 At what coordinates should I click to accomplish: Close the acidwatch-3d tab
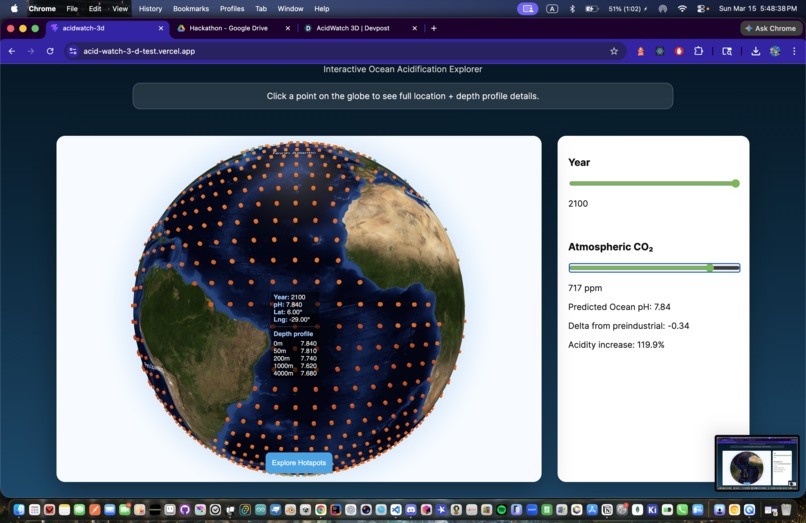coord(161,28)
